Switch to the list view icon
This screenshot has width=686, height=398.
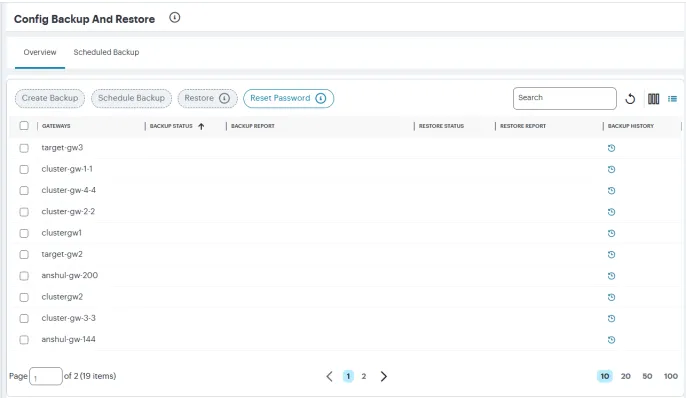pos(672,99)
